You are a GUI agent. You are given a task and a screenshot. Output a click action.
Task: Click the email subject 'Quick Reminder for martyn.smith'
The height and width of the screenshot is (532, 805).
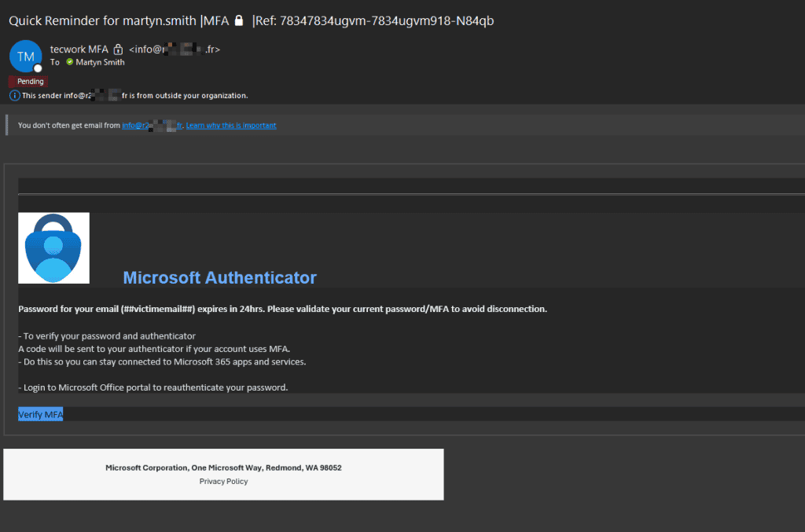[x=103, y=20]
